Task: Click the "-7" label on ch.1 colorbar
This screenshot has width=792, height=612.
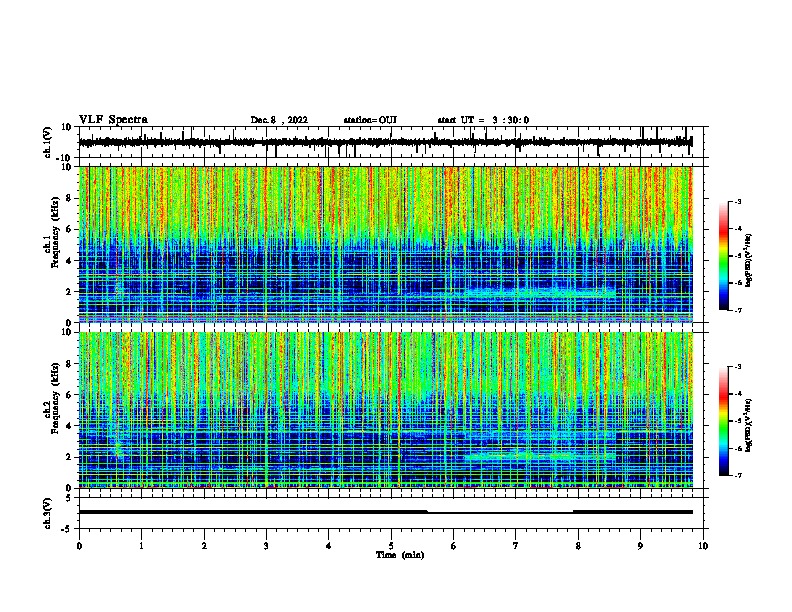Action: point(737,310)
